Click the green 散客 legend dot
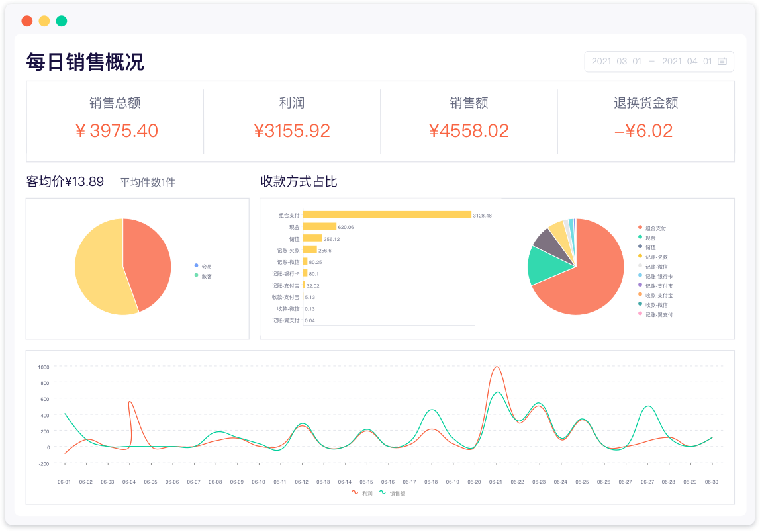Screen dimensions: 760x532 pos(197,275)
